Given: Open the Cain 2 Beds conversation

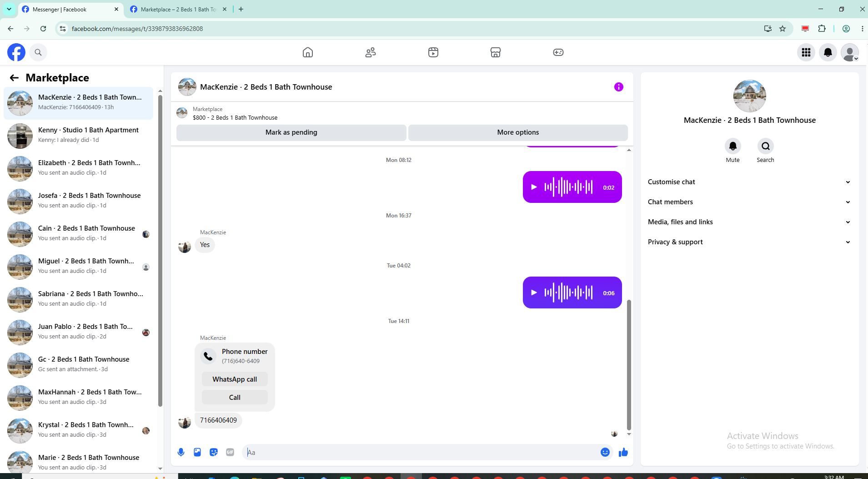Looking at the screenshot, I should [x=78, y=234].
